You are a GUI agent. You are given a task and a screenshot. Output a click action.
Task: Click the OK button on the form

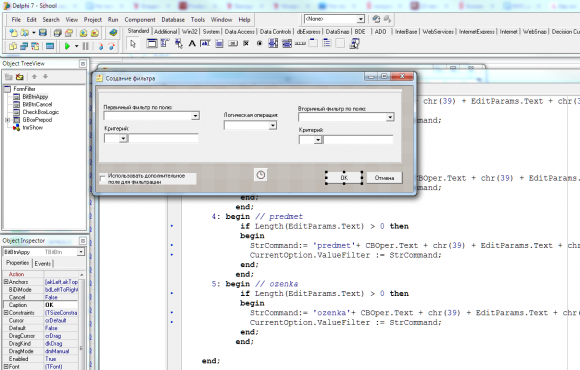[x=344, y=178]
